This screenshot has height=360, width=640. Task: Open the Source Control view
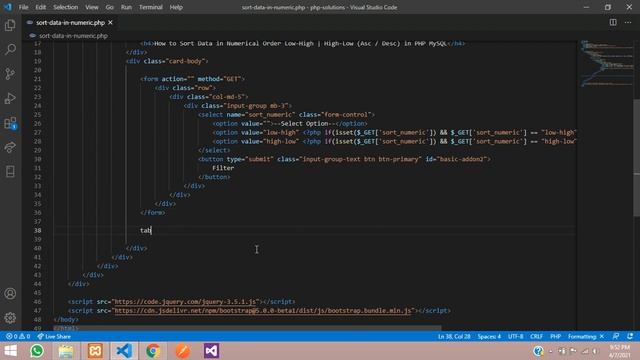pos(10,74)
